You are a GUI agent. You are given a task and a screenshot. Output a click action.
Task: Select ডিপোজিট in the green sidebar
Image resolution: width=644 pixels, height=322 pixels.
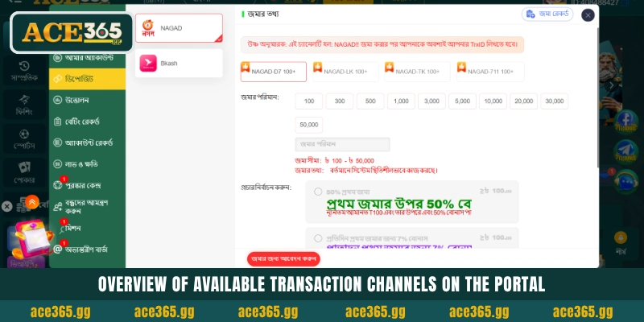click(87, 79)
